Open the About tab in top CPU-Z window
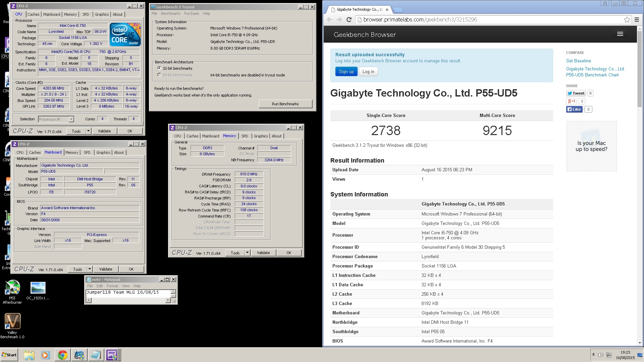 click(117, 14)
